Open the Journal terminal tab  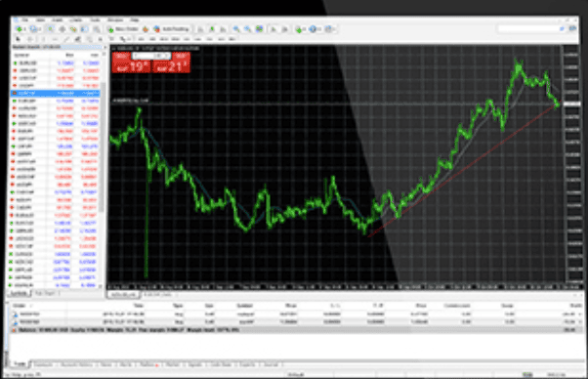pos(271,364)
